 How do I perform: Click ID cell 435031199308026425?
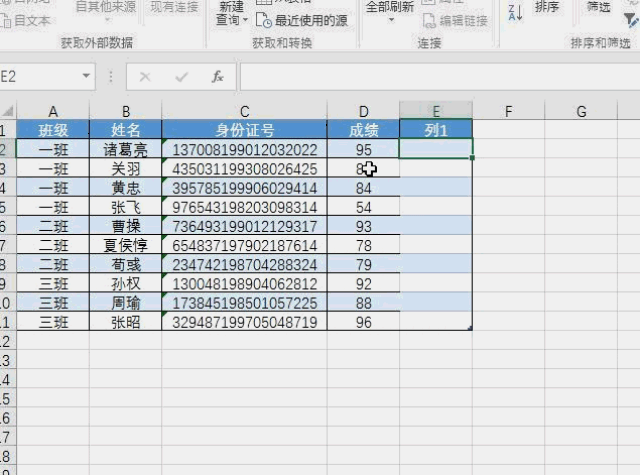[x=244, y=168]
